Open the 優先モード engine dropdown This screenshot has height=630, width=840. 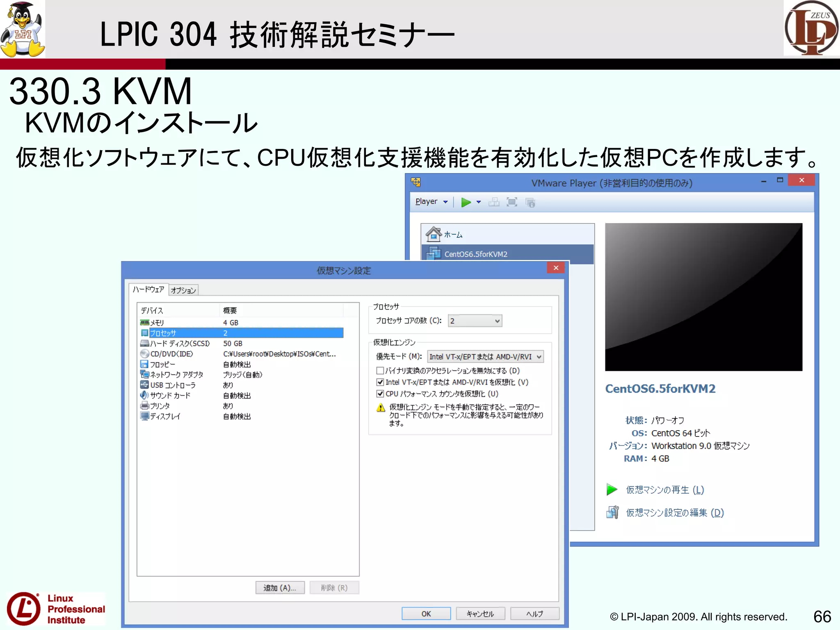486,357
